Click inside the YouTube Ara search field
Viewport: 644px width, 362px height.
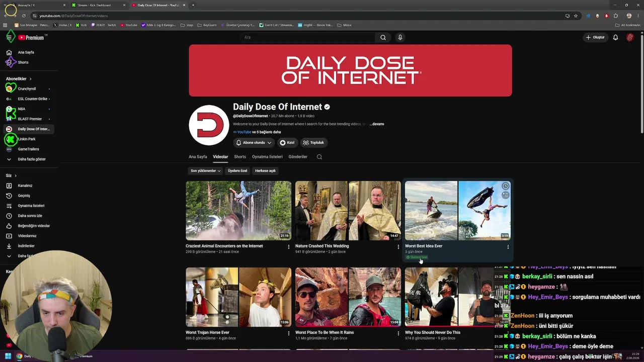pyautogui.click(x=307, y=37)
